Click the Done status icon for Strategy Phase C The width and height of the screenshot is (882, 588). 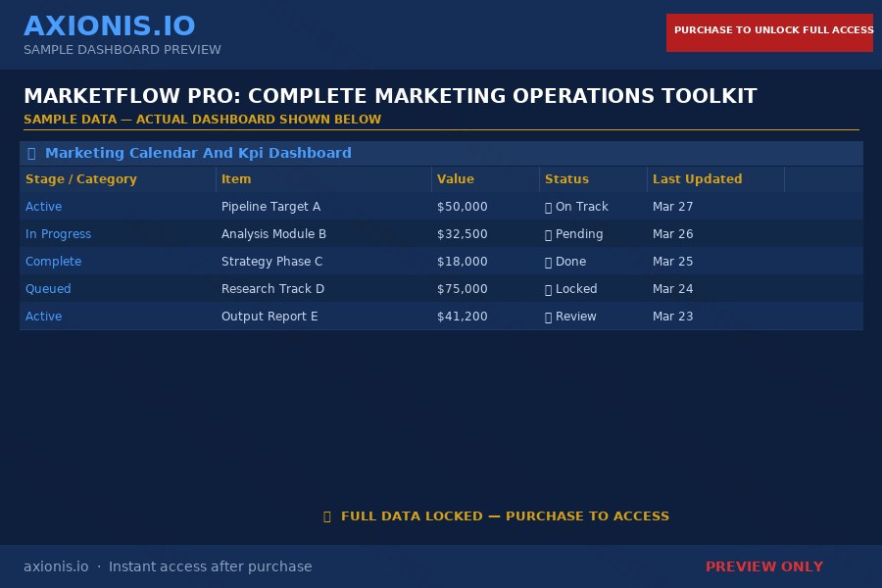click(549, 262)
